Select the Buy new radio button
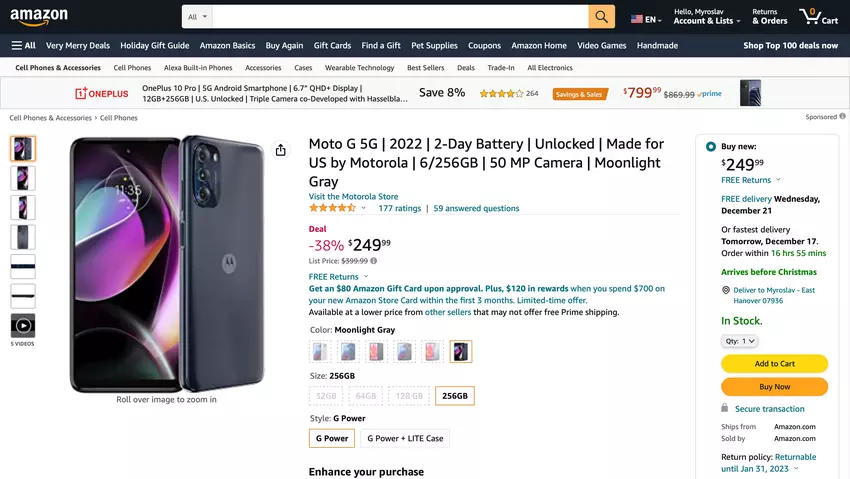This screenshot has width=850, height=479. point(710,146)
